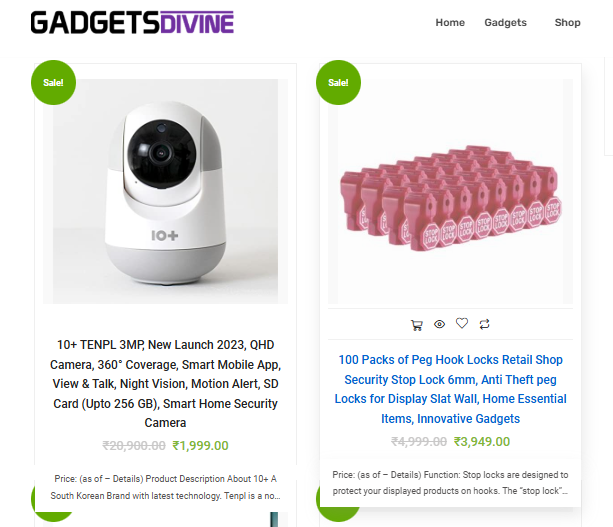Open 100 Packs of Peg Hook Locks link
This screenshot has height=527, width=613.
pos(450,389)
